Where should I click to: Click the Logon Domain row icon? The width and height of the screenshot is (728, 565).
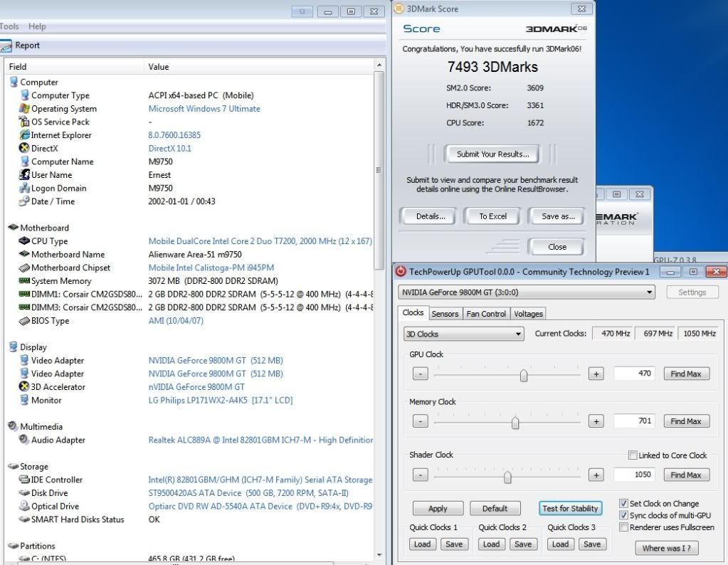pyautogui.click(x=24, y=188)
